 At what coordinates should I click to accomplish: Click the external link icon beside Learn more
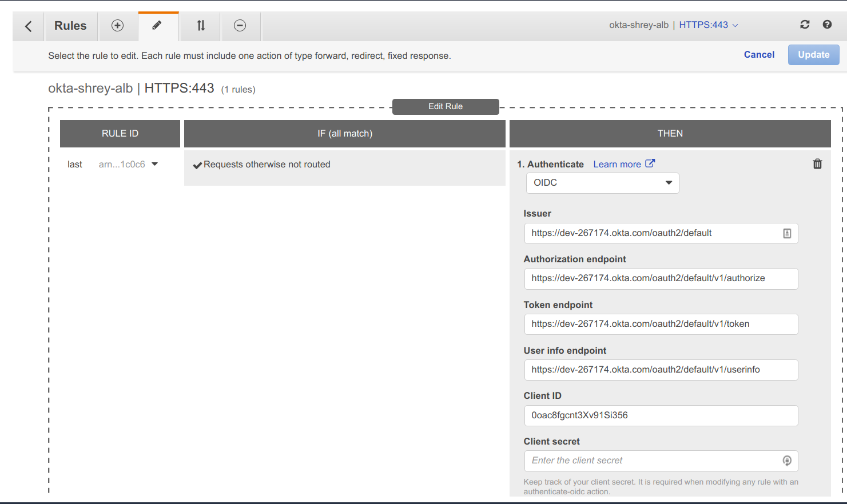tap(650, 163)
